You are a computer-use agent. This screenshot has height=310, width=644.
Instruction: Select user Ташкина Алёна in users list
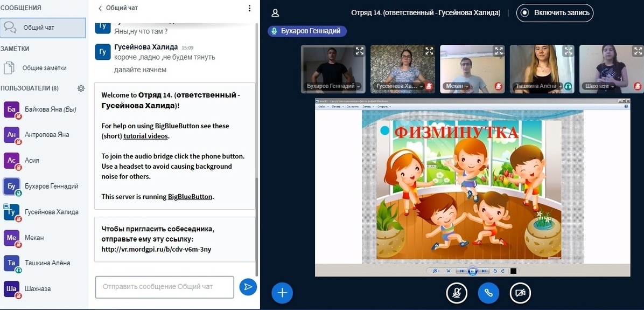[43, 263]
